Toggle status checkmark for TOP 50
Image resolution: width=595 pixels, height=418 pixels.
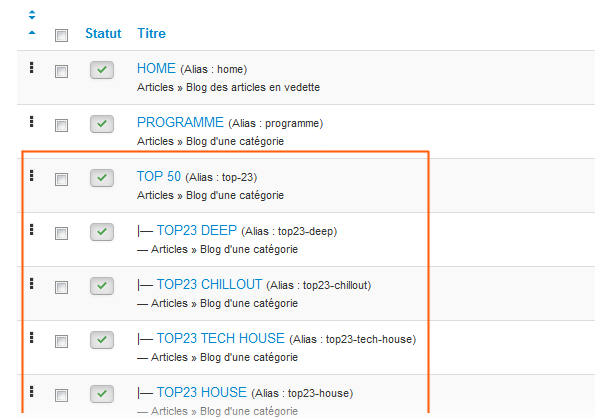click(x=102, y=178)
